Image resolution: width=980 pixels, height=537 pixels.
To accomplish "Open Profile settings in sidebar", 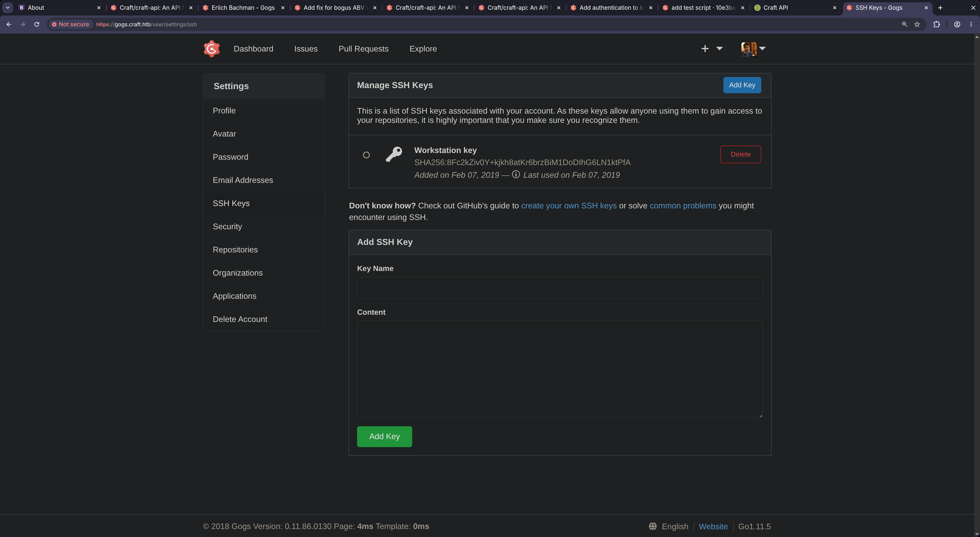I will [264, 111].
